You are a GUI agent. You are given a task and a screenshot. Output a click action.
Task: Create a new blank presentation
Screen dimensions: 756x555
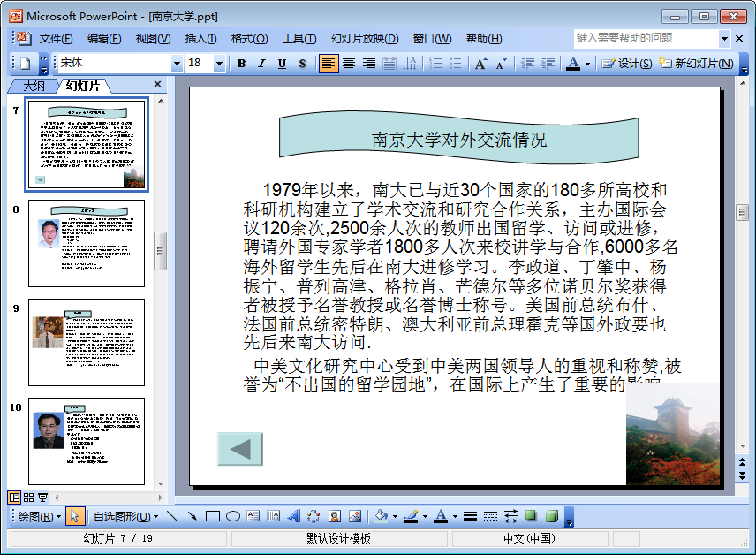pos(25,64)
